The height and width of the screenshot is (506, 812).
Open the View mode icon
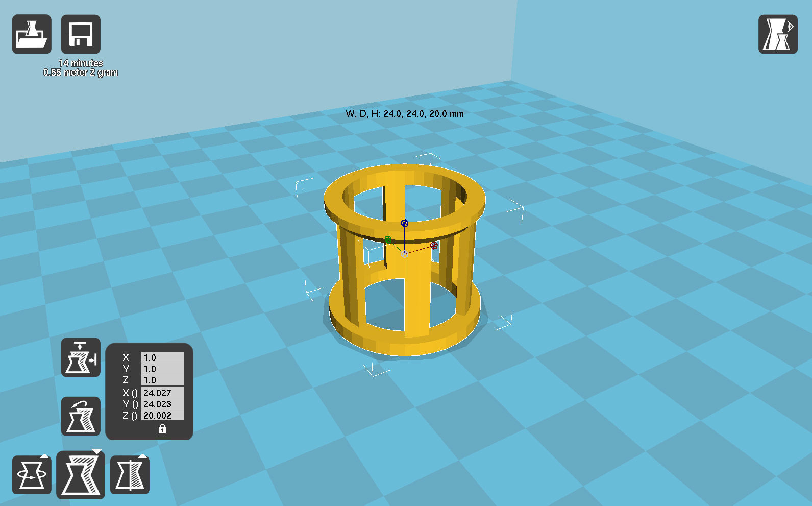[778, 34]
